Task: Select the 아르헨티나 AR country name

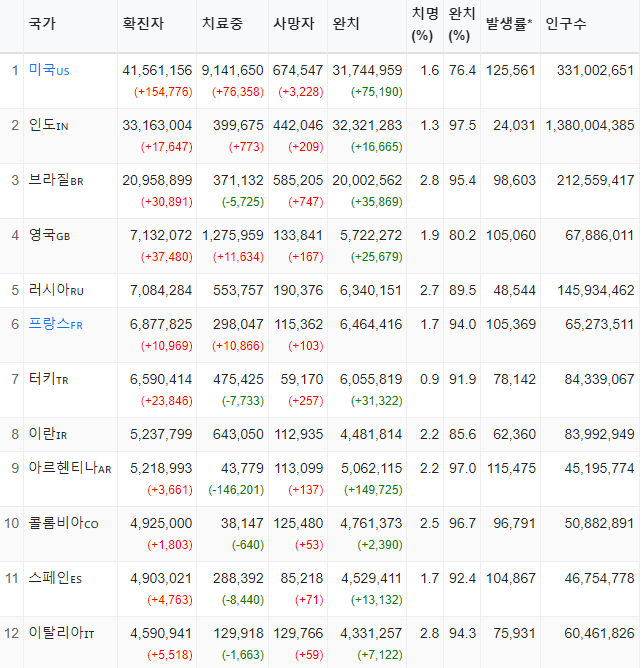Action: [70, 468]
